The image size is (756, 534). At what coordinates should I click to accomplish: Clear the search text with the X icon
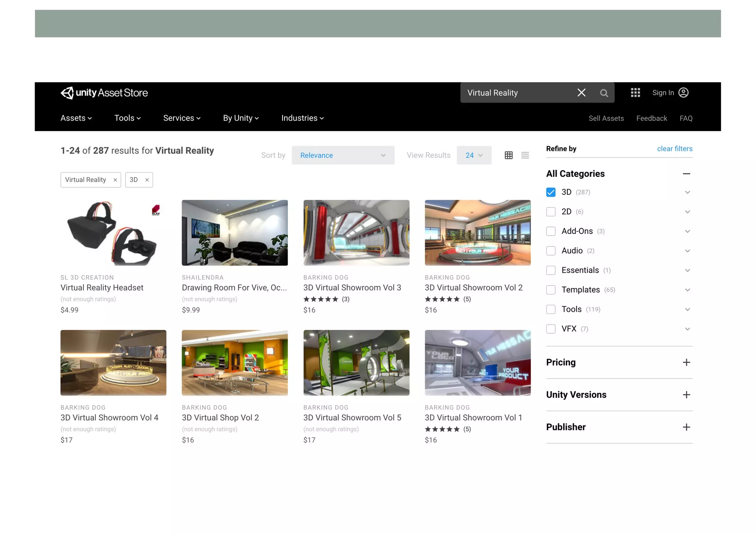click(x=581, y=93)
